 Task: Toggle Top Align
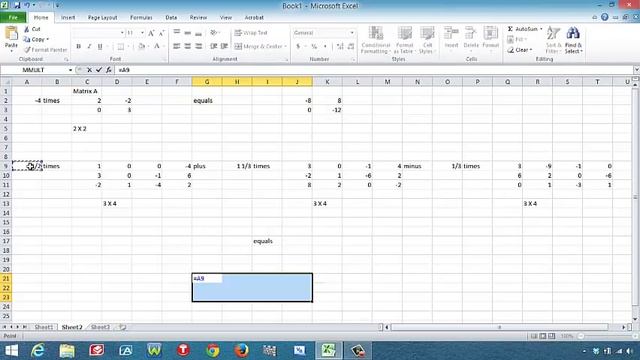click(177, 33)
